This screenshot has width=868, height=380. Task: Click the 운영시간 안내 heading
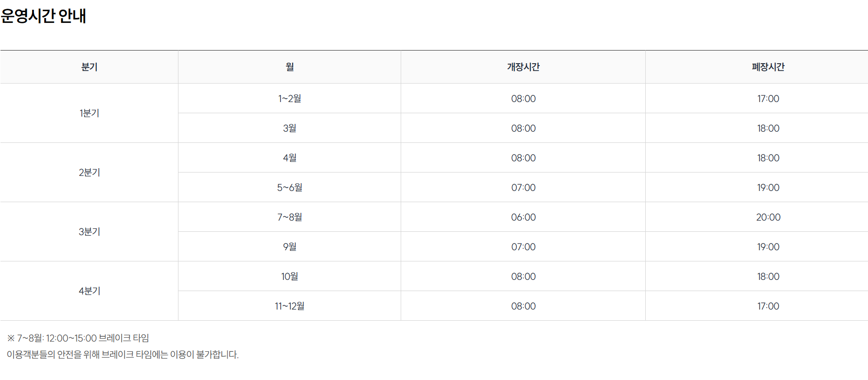coord(43,16)
